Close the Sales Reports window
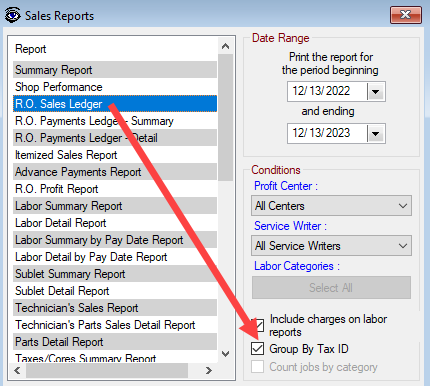 click(406, 15)
